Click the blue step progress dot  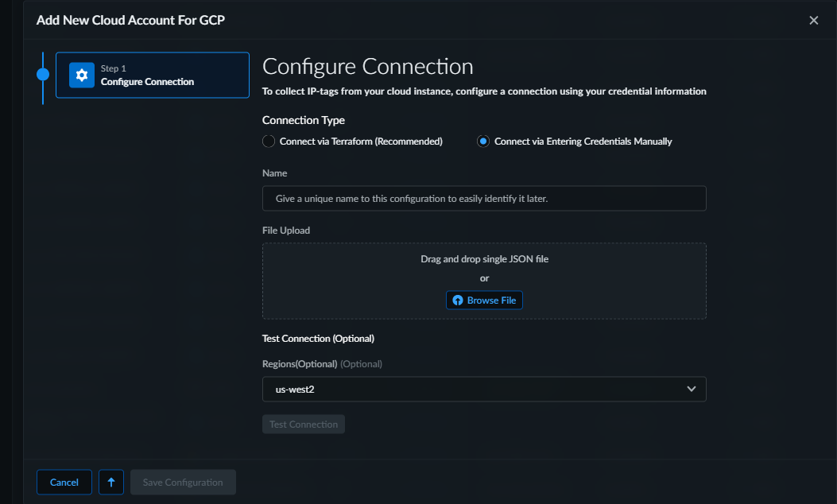click(43, 75)
